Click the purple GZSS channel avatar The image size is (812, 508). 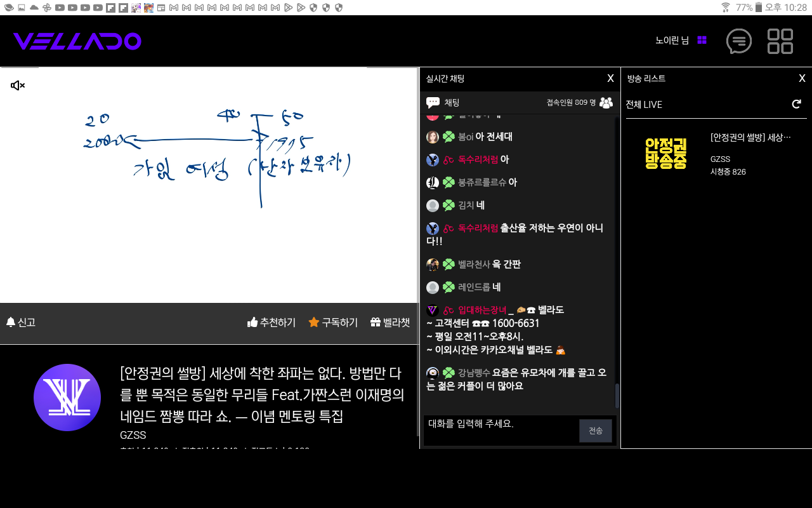pos(67,398)
